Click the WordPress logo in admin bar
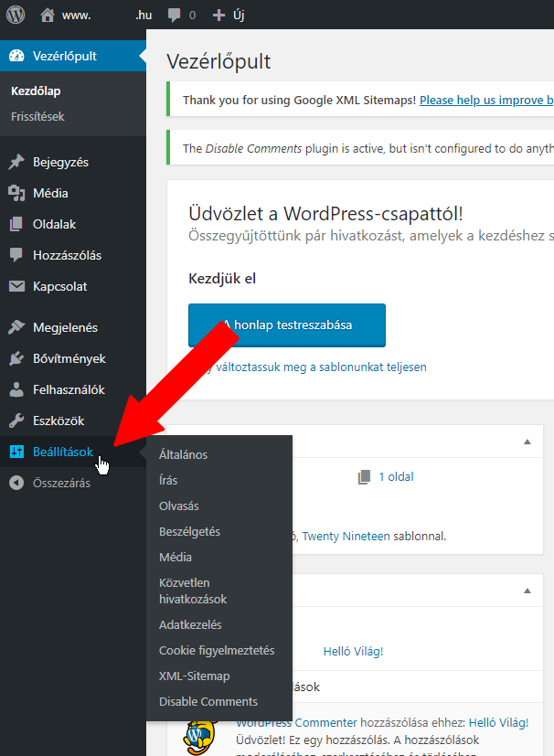 point(16,15)
